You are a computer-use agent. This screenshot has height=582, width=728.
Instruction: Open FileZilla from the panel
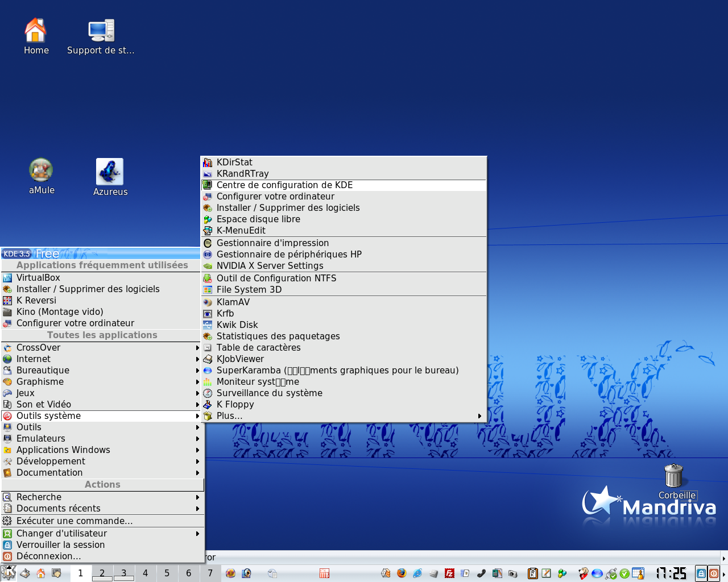click(x=449, y=573)
